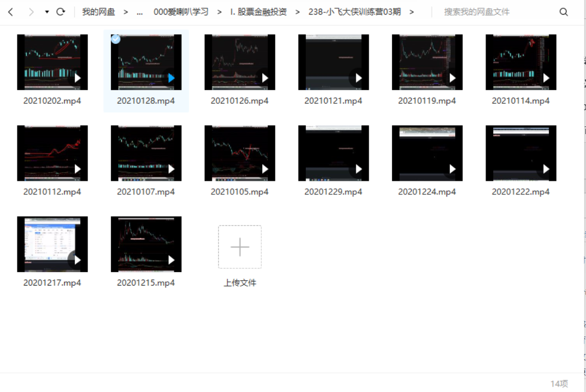Select the 20201215.mp4 file name
Viewport: 586px width, 392px height.
tap(146, 283)
